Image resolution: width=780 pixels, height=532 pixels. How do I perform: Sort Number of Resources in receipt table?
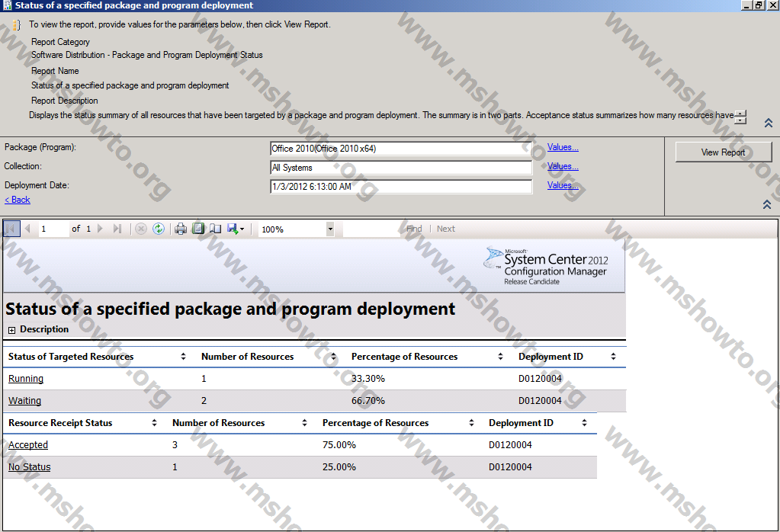tap(304, 422)
